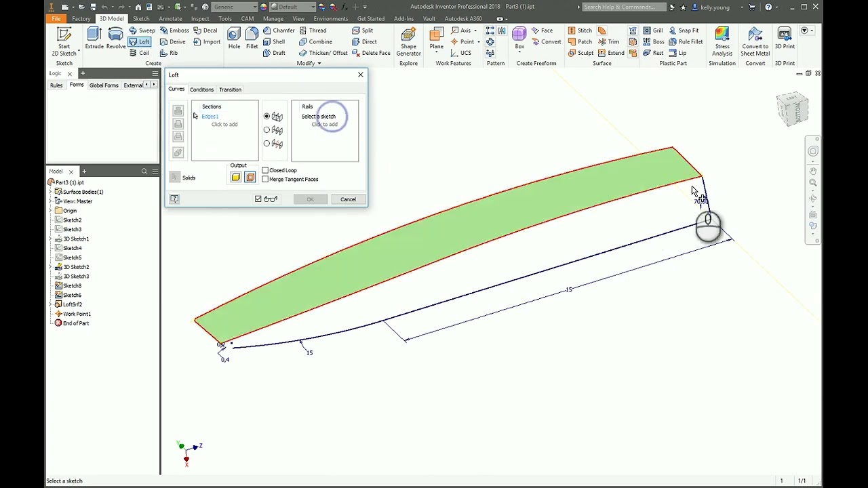Screen dimensions: 868x488
Task: Select the Area Loft radio button
Action: click(267, 144)
